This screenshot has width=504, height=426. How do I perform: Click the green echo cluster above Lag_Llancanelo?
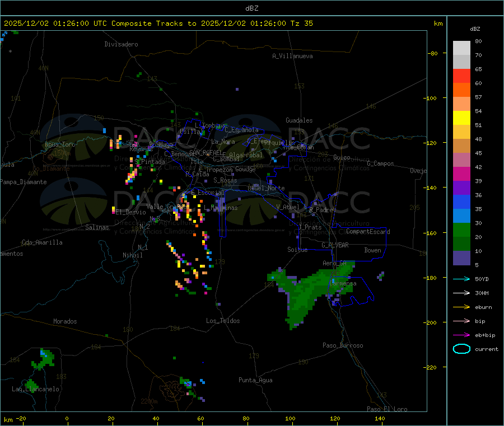tap(43, 358)
